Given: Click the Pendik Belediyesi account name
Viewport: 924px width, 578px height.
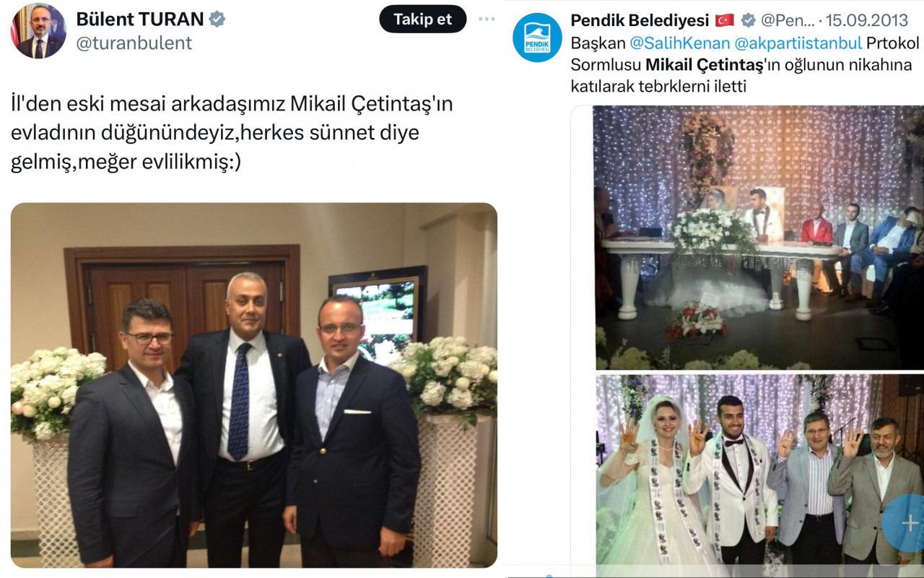Looking at the screenshot, I should coord(640,20).
